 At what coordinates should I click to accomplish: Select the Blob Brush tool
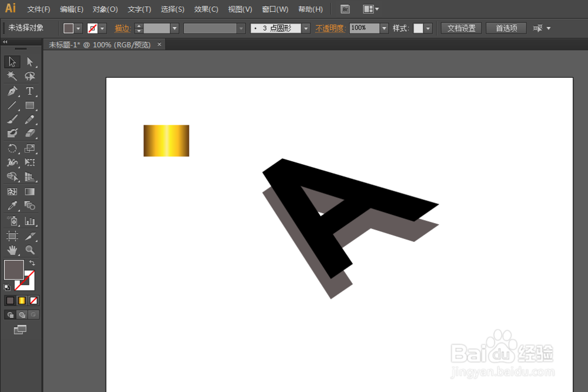point(12,133)
